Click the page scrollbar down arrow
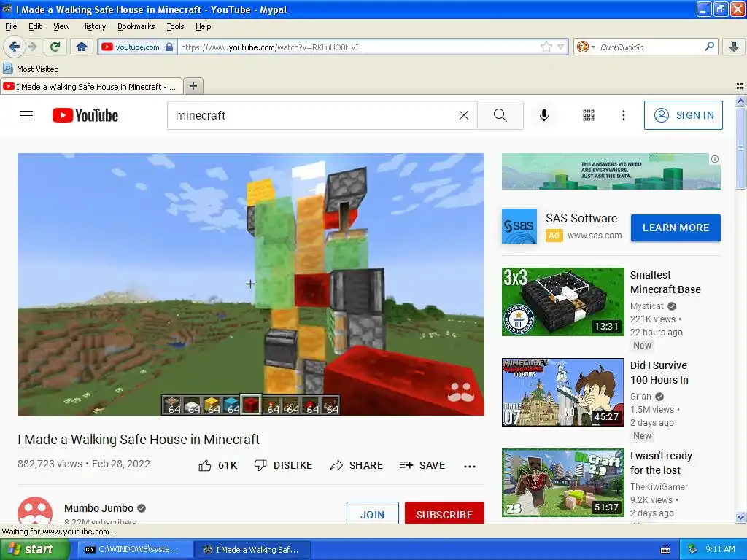Viewport: 747px width, 560px height. 740,517
